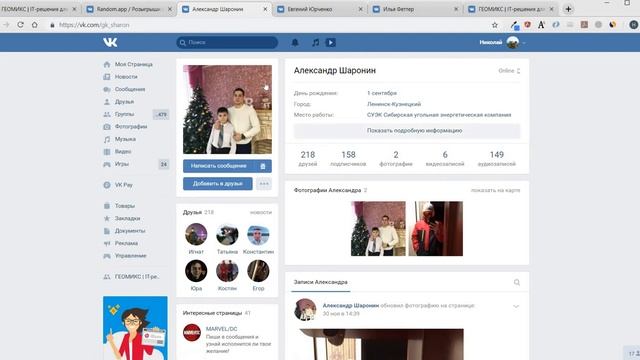Open Моя Страница in the sidebar
The width and height of the screenshot is (640, 360).
click(x=133, y=64)
